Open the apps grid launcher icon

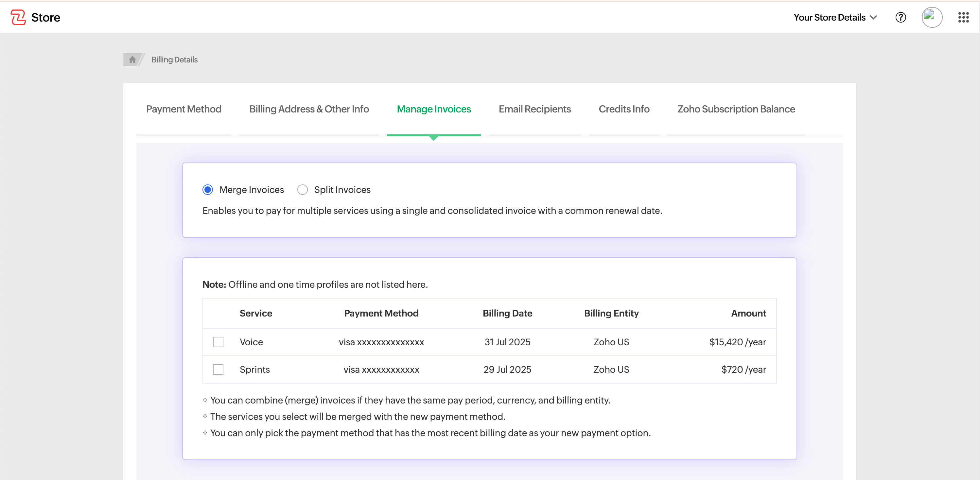coord(963,18)
